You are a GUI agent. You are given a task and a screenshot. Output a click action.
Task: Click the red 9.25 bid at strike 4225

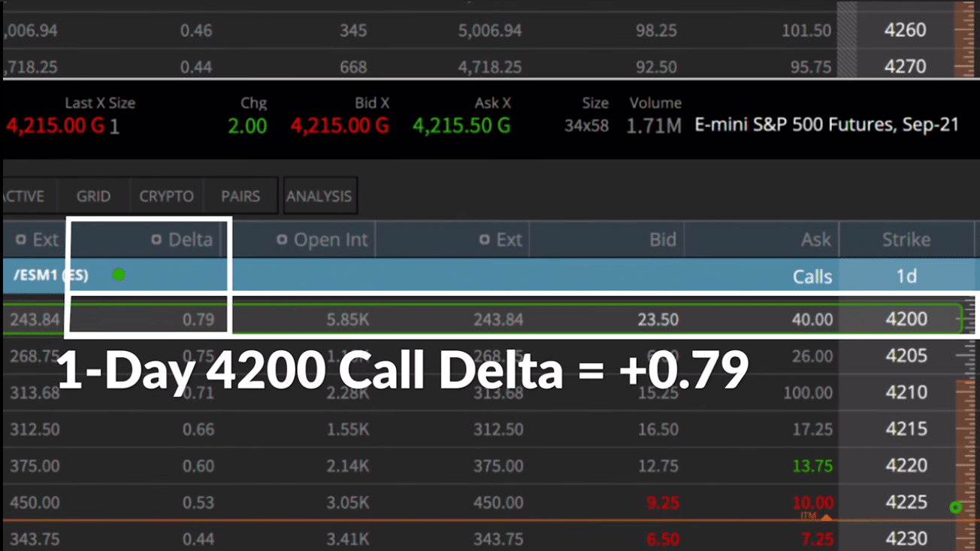(x=662, y=502)
